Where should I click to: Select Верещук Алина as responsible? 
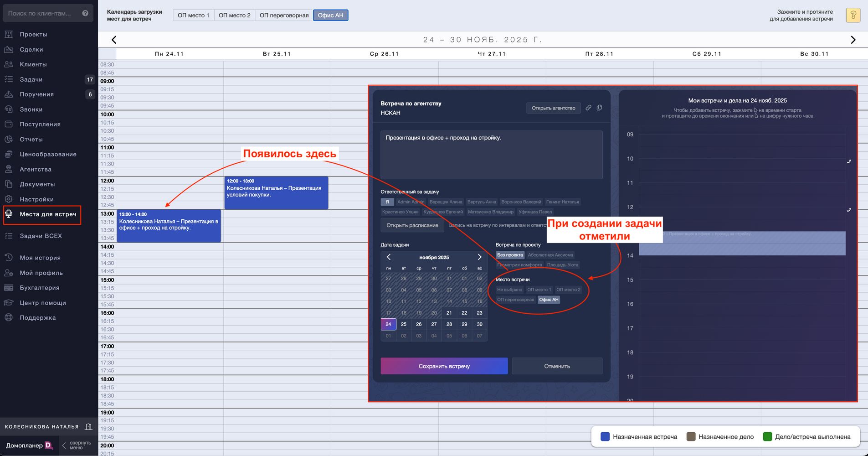[x=446, y=202]
